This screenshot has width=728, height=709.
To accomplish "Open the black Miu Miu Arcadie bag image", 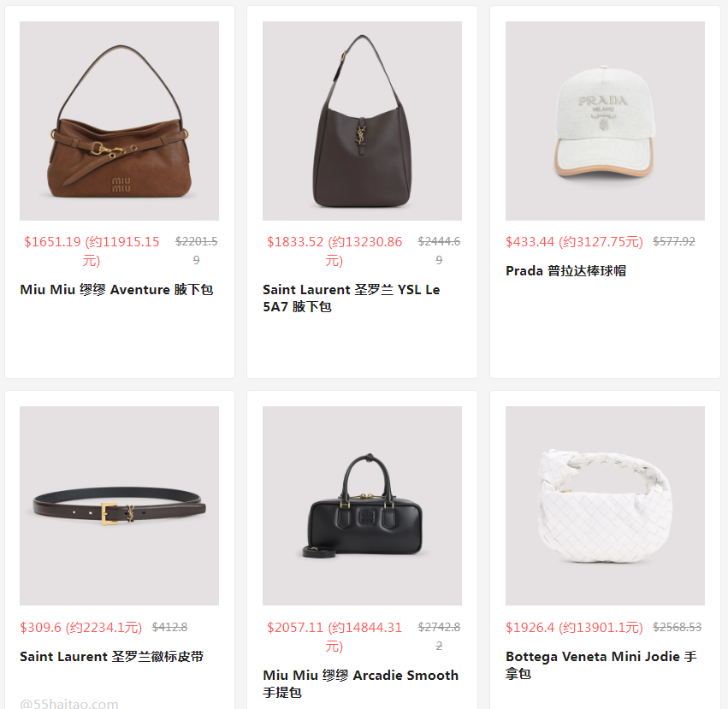I will 362,505.
